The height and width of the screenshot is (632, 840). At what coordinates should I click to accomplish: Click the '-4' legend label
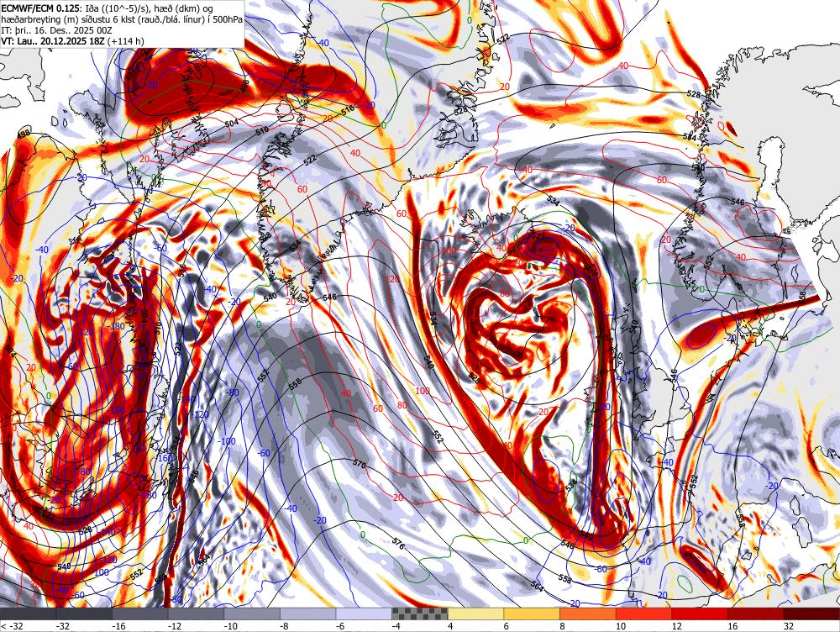[396, 625]
